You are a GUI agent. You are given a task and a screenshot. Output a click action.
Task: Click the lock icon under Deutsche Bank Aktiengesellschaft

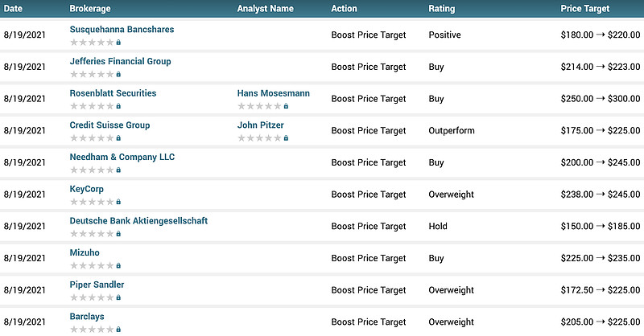click(118, 233)
